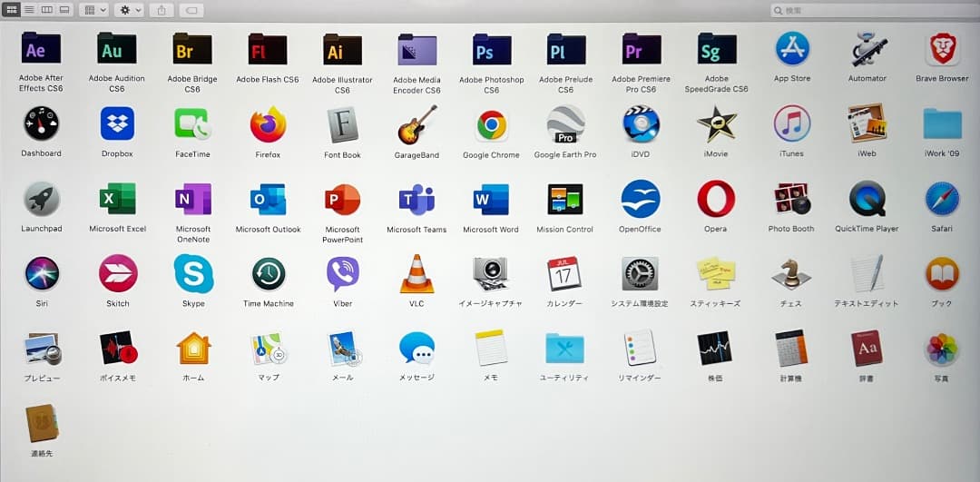
Task: Select the Brave Browser icon
Action: coord(943,49)
